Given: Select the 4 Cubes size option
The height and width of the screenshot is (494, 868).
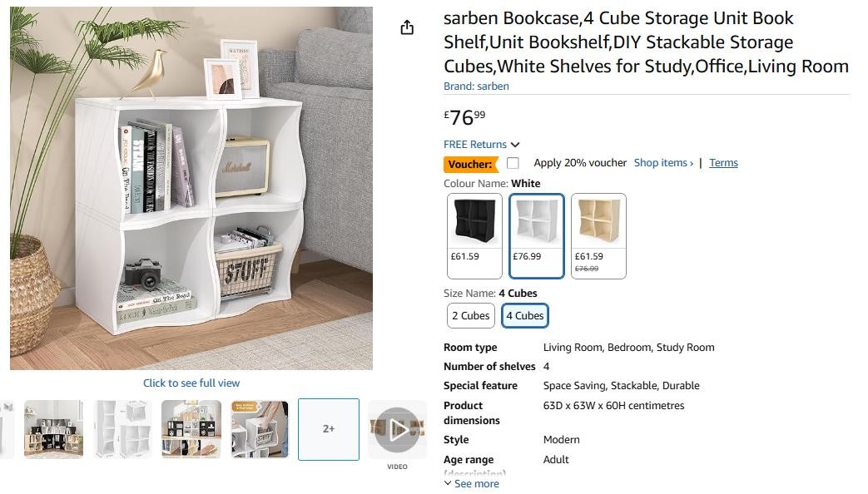Looking at the screenshot, I should pos(525,316).
